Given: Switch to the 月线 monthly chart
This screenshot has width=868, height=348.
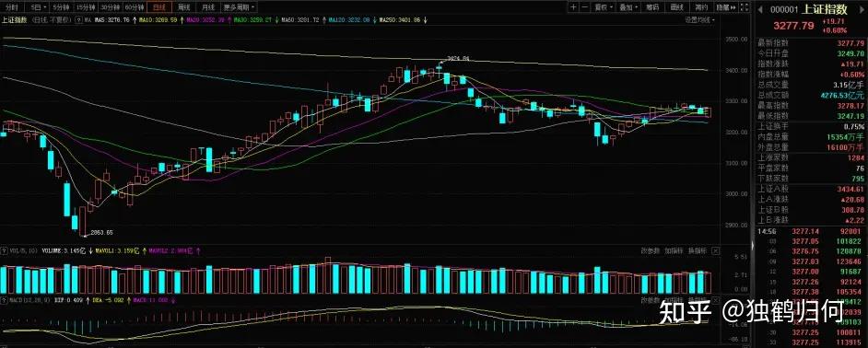Looking at the screenshot, I should pos(208,7).
